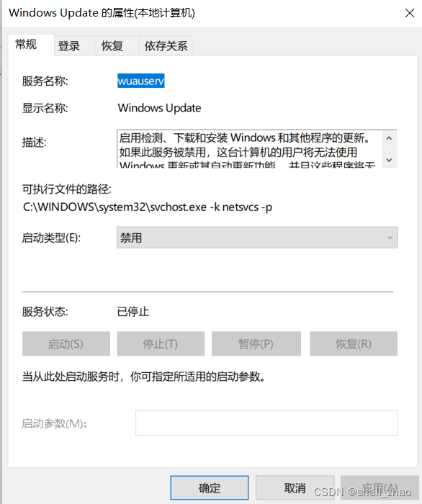Open the 启动类型 dropdown showing 禁用

257,238
